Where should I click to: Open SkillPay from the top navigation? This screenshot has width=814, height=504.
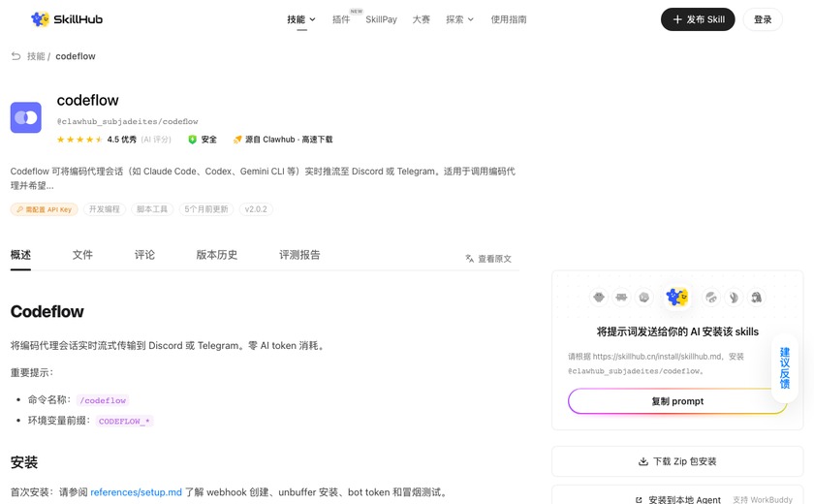point(381,19)
